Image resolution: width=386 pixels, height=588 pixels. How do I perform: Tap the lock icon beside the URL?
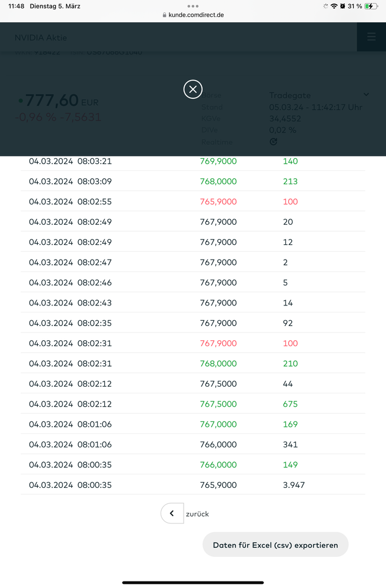(164, 15)
